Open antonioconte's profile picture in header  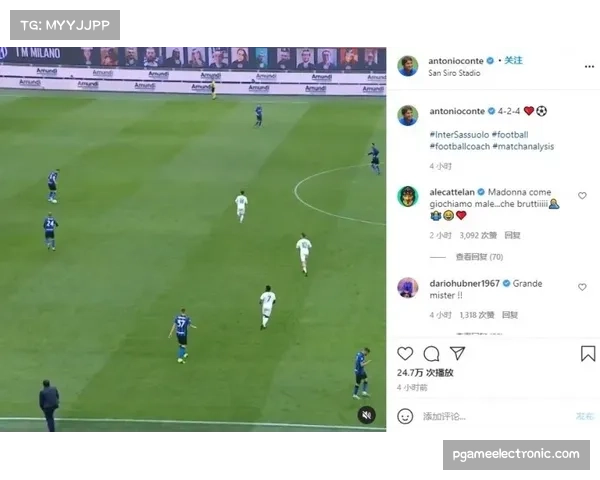408,66
